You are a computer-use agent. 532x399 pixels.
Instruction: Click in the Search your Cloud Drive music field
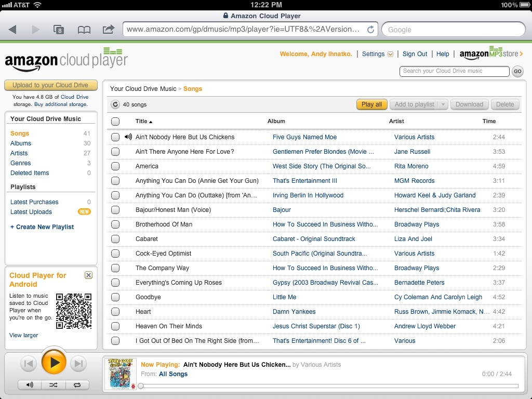(454, 71)
